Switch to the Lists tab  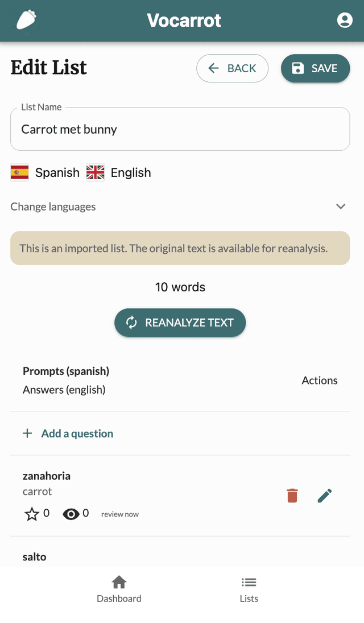pyautogui.click(x=249, y=588)
